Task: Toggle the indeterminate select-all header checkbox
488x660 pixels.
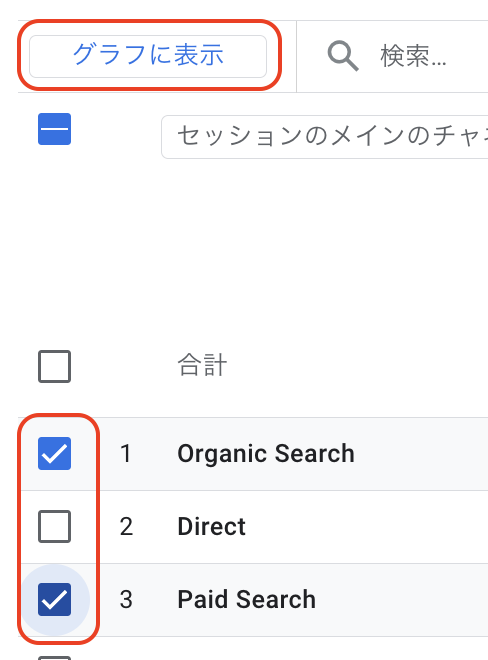Action: 54,129
